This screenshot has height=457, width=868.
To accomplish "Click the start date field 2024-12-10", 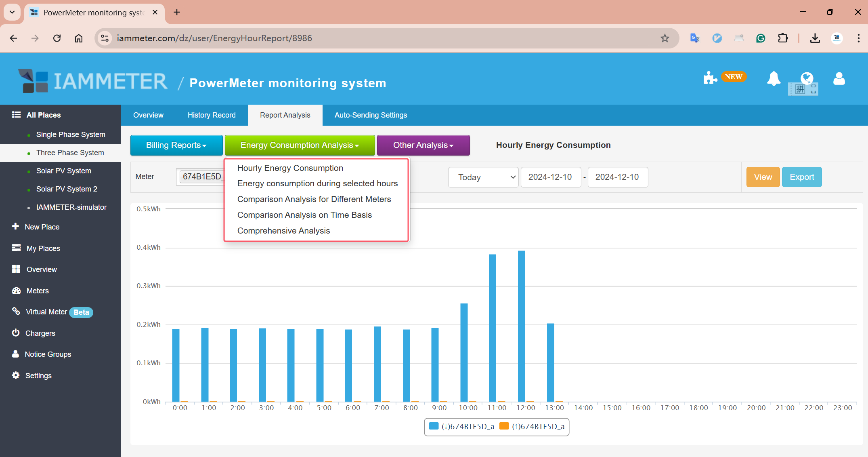I will click(x=551, y=177).
